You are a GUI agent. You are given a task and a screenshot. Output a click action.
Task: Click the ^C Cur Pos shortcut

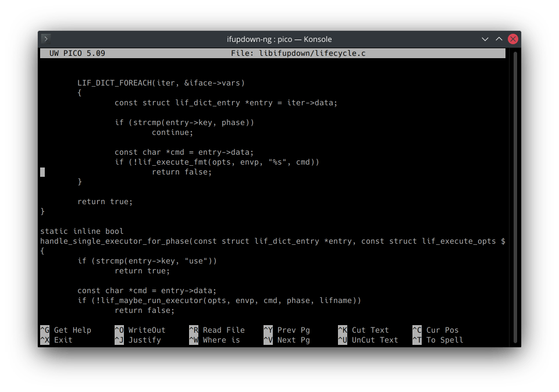pyautogui.click(x=435, y=330)
